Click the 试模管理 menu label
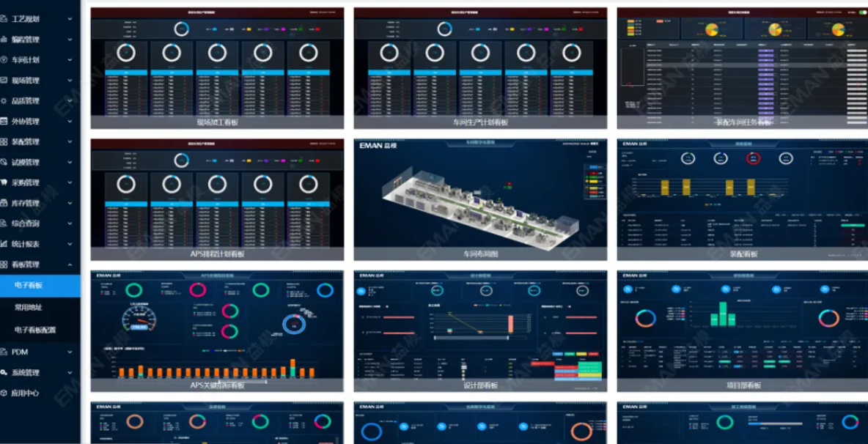 click(26, 162)
